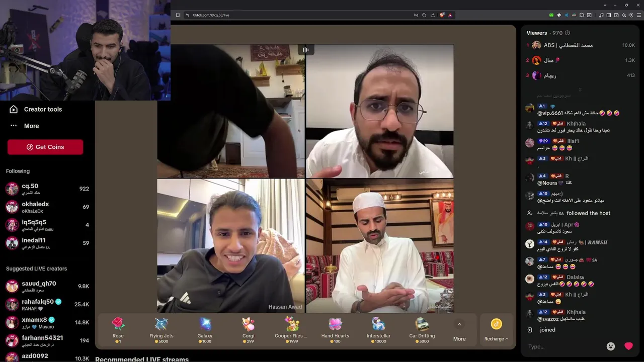Send a Hand Hearts gift

335,330
